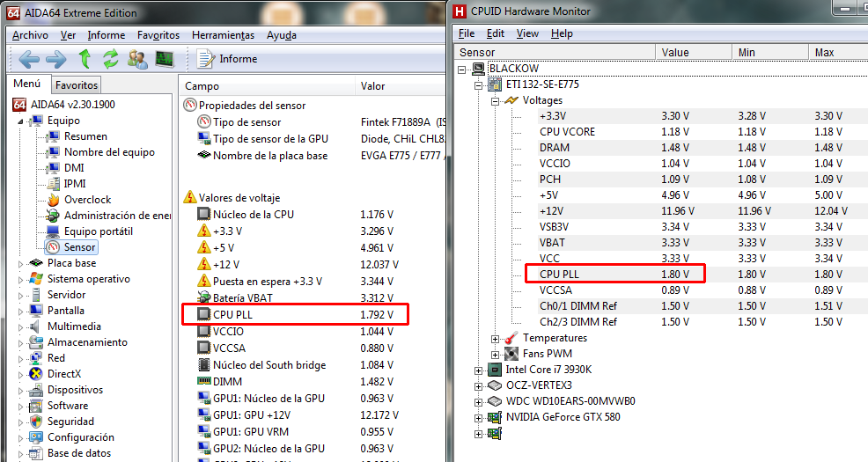Click the Base de datos icon
Image resolution: width=868 pixels, height=462 pixels.
36,453
